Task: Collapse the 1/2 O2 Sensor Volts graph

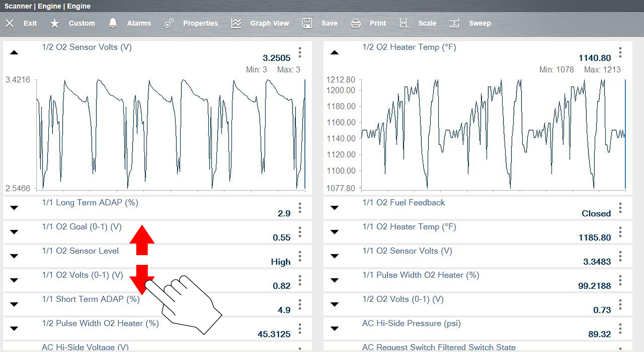Action: [x=14, y=52]
